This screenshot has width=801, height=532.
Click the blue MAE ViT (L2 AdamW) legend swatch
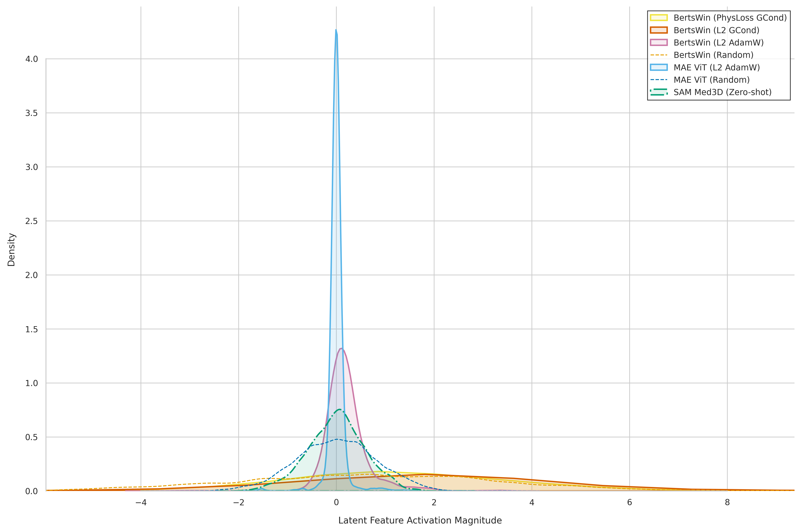pos(658,67)
